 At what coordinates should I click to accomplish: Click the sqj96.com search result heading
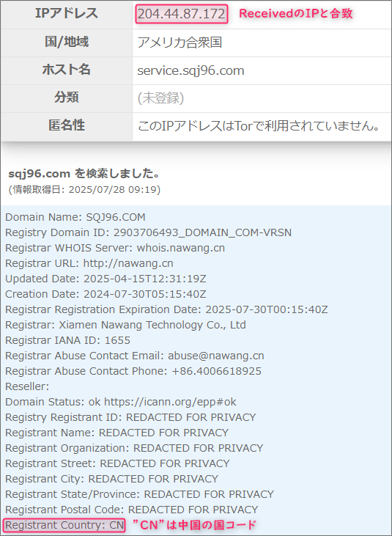[84, 174]
